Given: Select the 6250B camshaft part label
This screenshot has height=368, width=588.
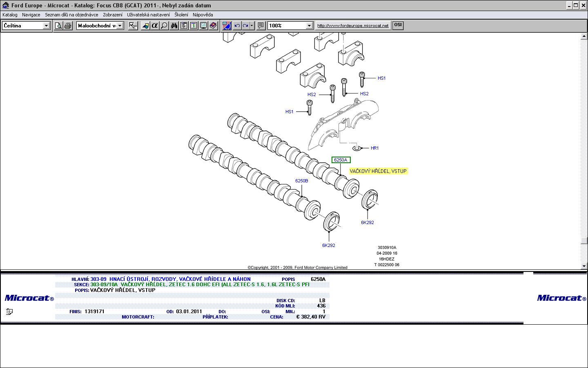Looking at the screenshot, I should [302, 181].
